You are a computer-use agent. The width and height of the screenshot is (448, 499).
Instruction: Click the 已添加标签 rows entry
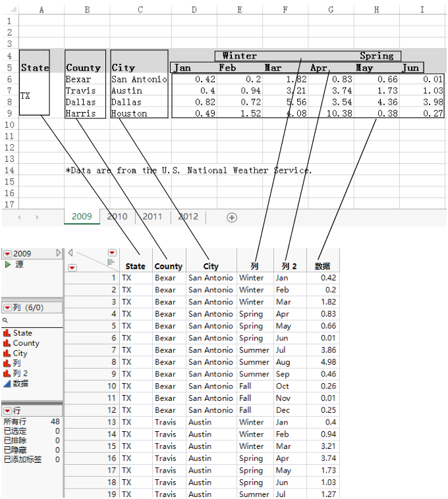[32, 460]
